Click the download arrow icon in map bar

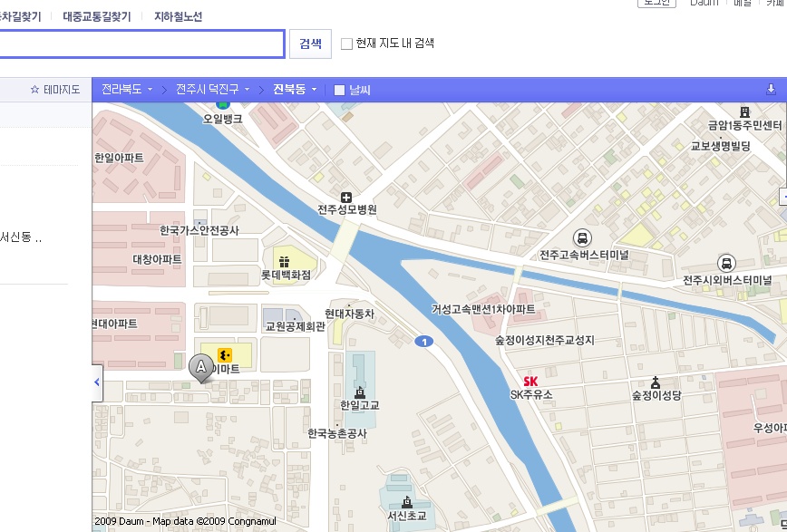[771, 90]
